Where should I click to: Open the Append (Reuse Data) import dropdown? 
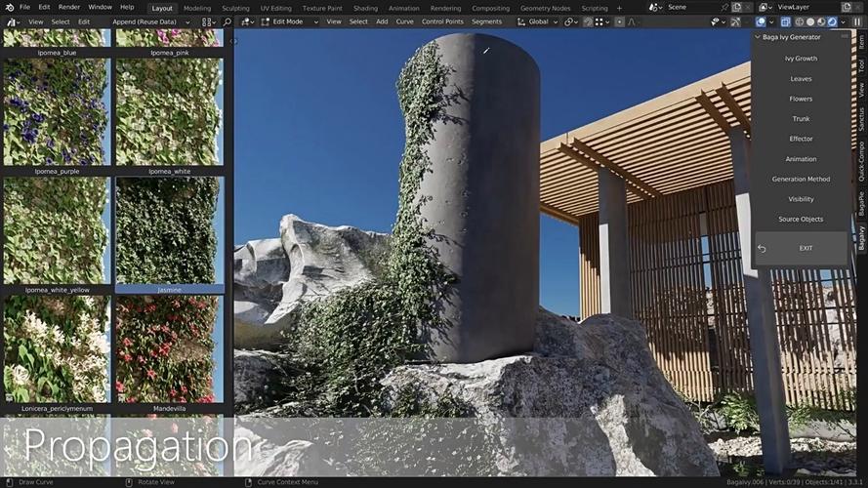click(x=150, y=22)
